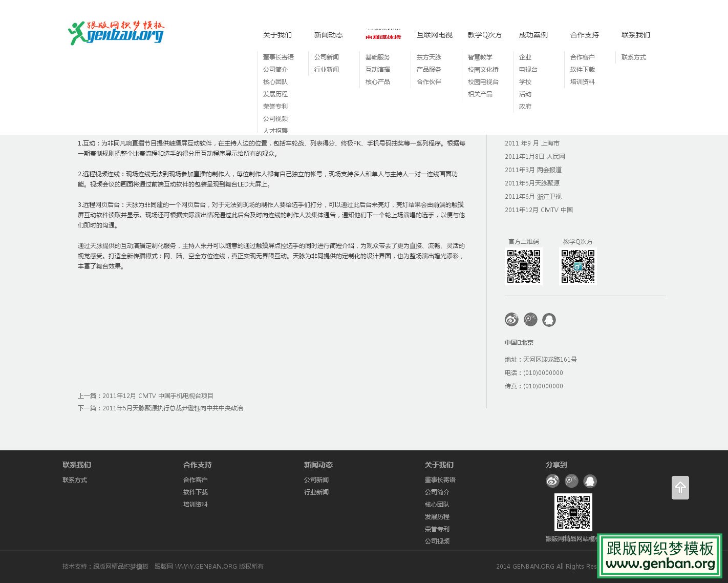The height and width of the screenshot is (583, 728).
Task: Open the 关于我们 navigation menu
Action: click(x=277, y=35)
